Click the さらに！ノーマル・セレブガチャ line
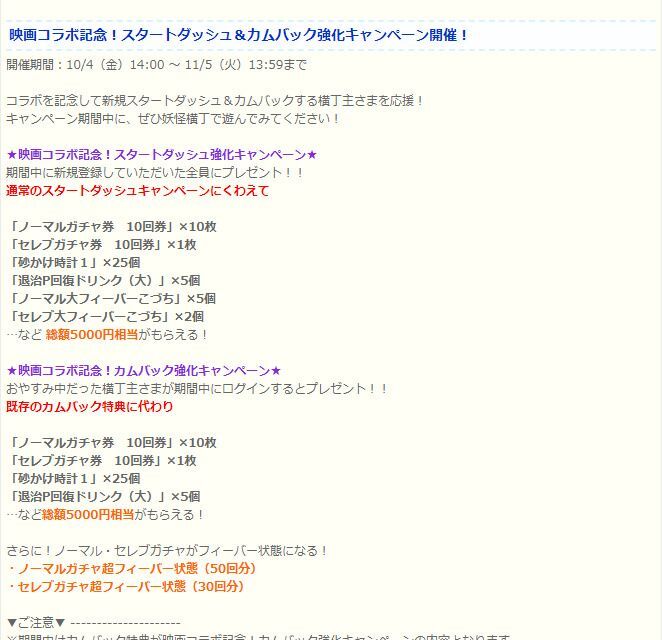The width and height of the screenshot is (662, 640). [x=167, y=550]
